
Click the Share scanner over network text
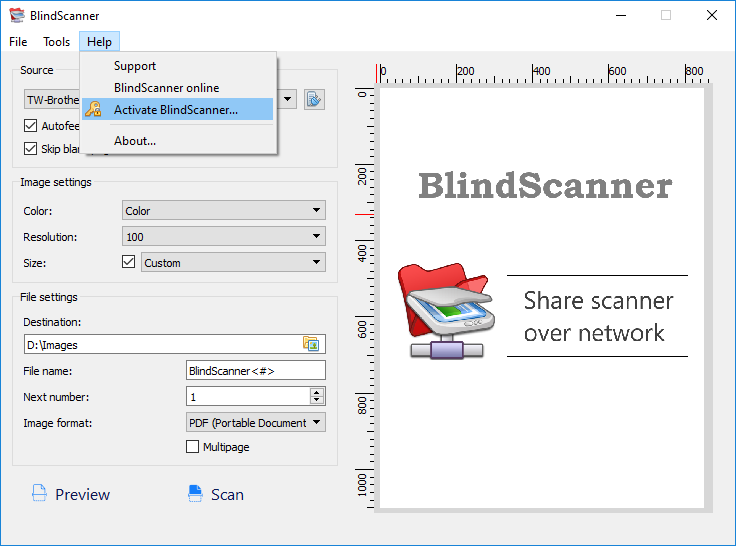(x=598, y=316)
